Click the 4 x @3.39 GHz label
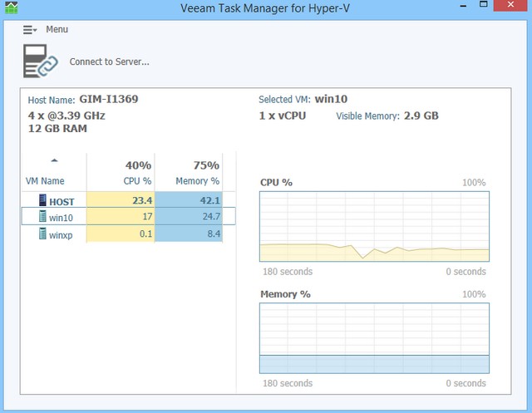Image resolution: width=532 pixels, height=413 pixels. tap(66, 116)
